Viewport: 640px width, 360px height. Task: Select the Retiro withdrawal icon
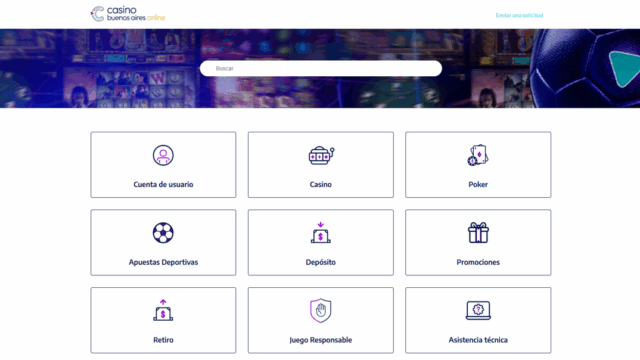[163, 310]
